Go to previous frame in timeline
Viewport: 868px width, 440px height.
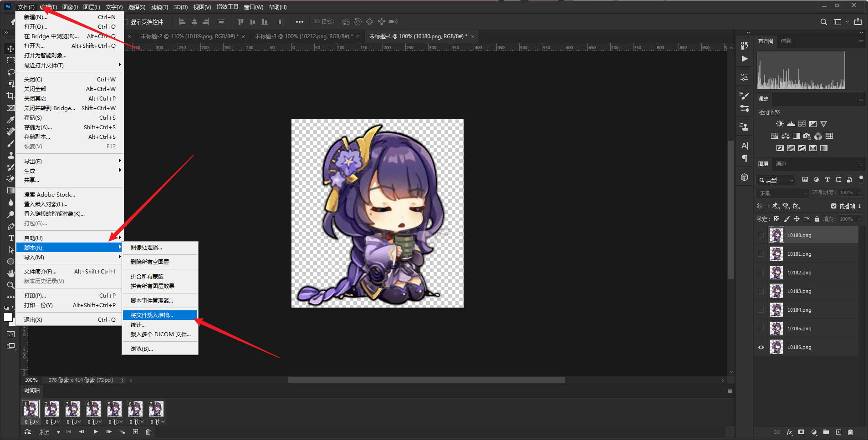tap(82, 432)
